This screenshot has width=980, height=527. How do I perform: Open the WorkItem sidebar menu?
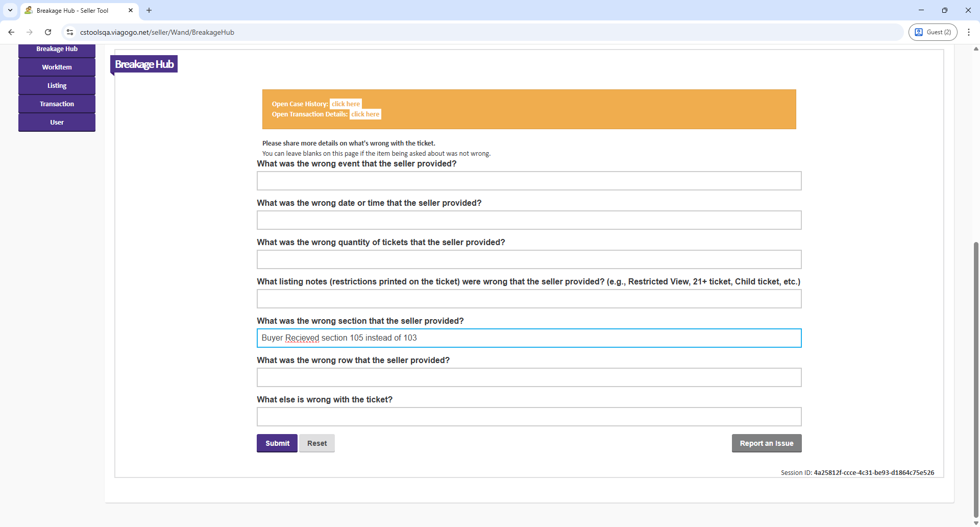coord(57,67)
